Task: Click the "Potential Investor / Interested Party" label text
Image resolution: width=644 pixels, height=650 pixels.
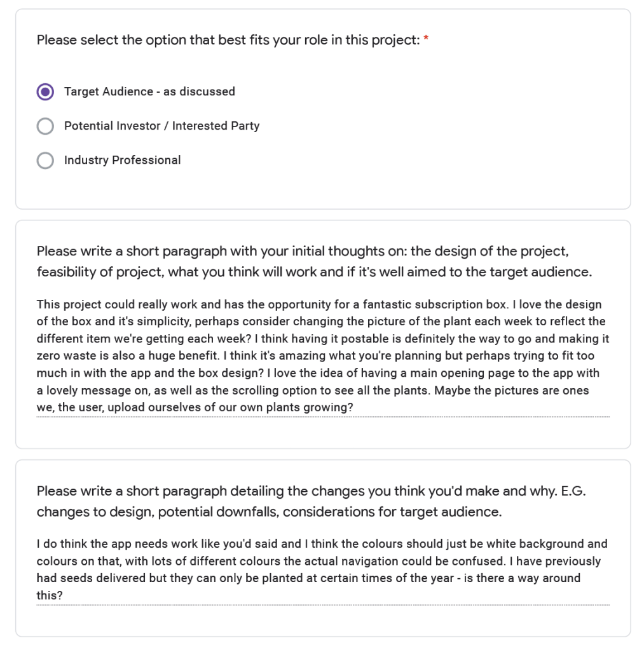Action: pos(161,126)
